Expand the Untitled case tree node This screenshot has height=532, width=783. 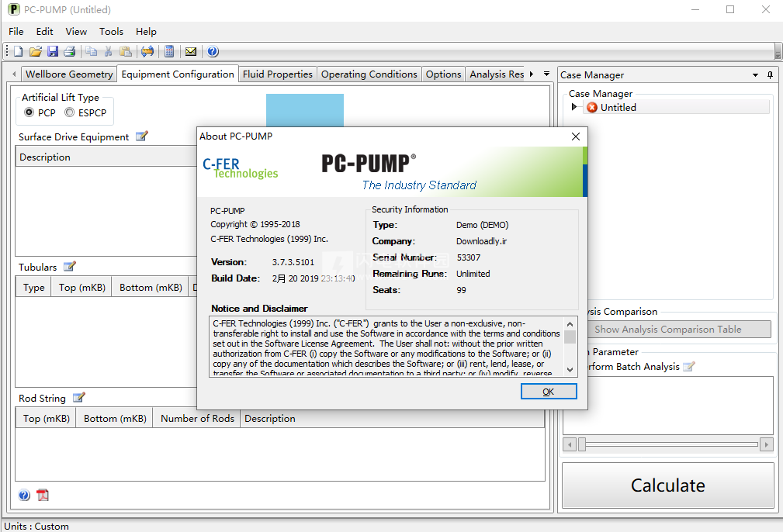pyautogui.click(x=574, y=107)
